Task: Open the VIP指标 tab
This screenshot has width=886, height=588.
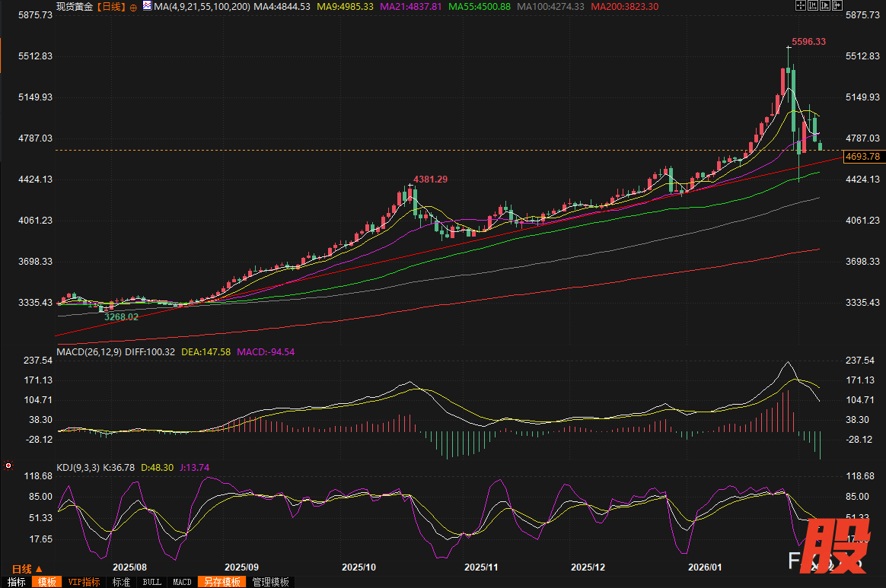Action: [84, 582]
